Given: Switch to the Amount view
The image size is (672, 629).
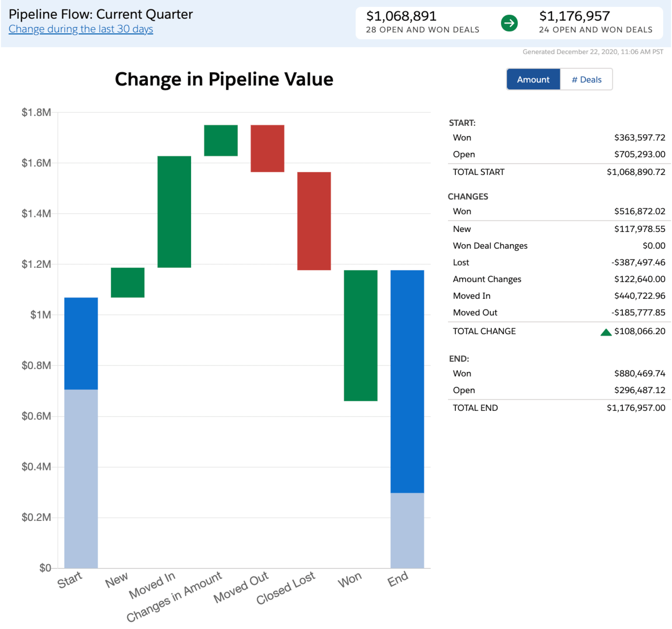Looking at the screenshot, I should 533,79.
